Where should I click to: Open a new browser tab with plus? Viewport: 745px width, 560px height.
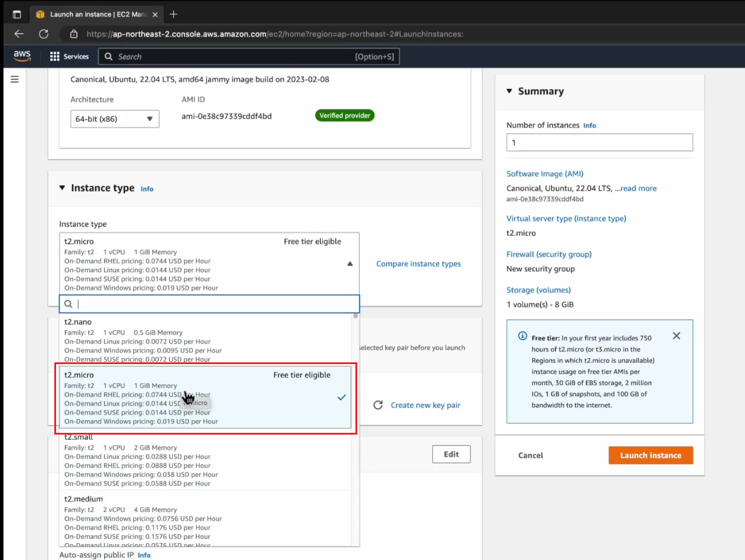[173, 14]
